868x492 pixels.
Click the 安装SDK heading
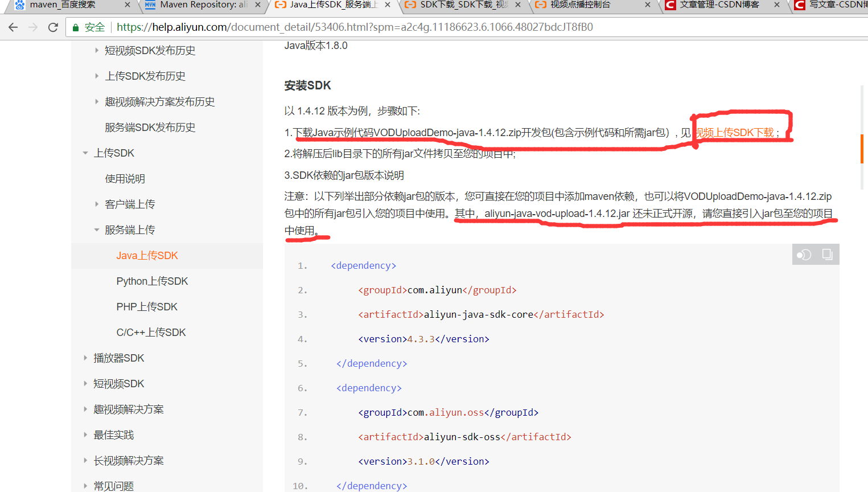pyautogui.click(x=307, y=85)
